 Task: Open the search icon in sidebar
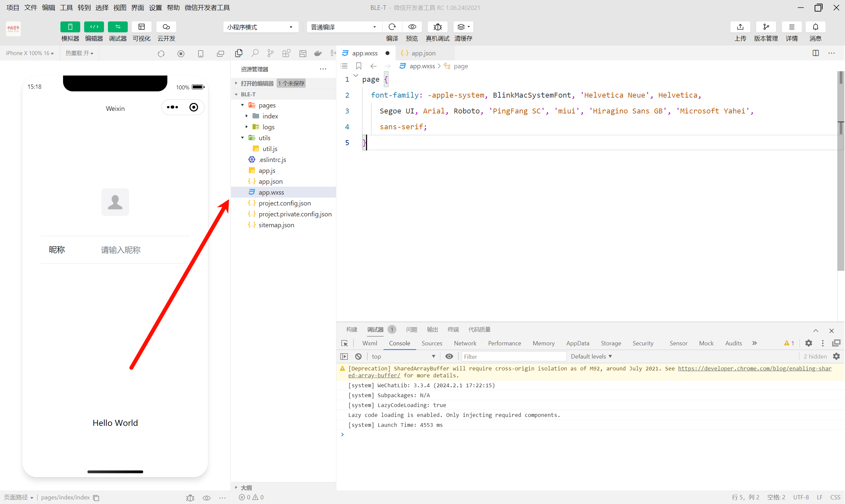pos(254,53)
